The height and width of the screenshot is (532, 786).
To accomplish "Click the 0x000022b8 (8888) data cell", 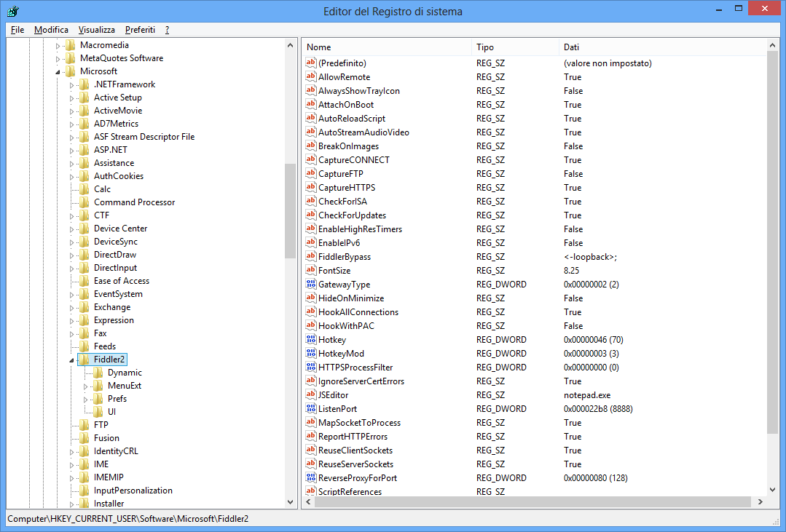I will pos(598,409).
